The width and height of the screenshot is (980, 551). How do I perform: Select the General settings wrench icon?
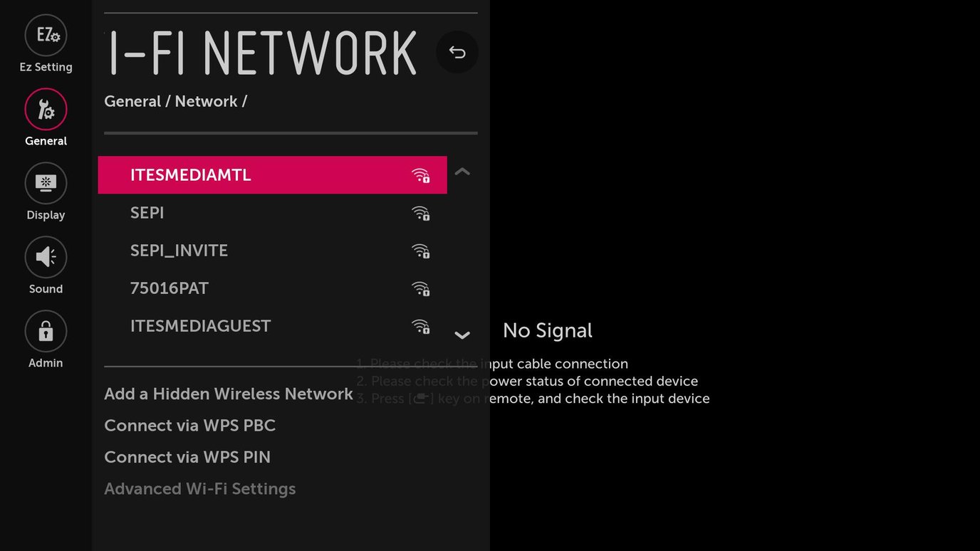[46, 108]
